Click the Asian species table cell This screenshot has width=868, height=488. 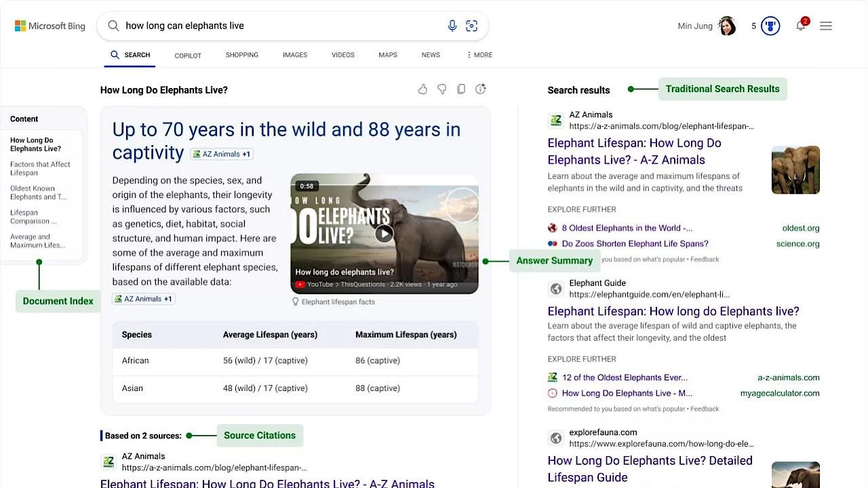tap(132, 388)
